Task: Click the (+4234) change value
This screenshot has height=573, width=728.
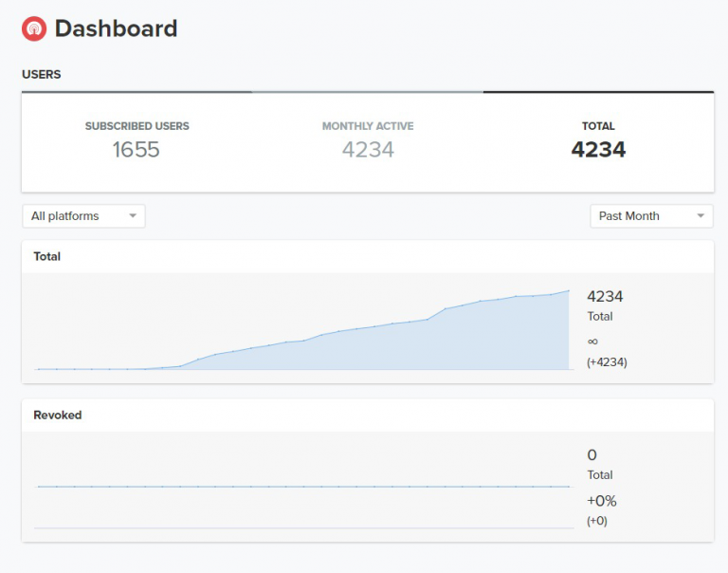Action: [x=607, y=361]
